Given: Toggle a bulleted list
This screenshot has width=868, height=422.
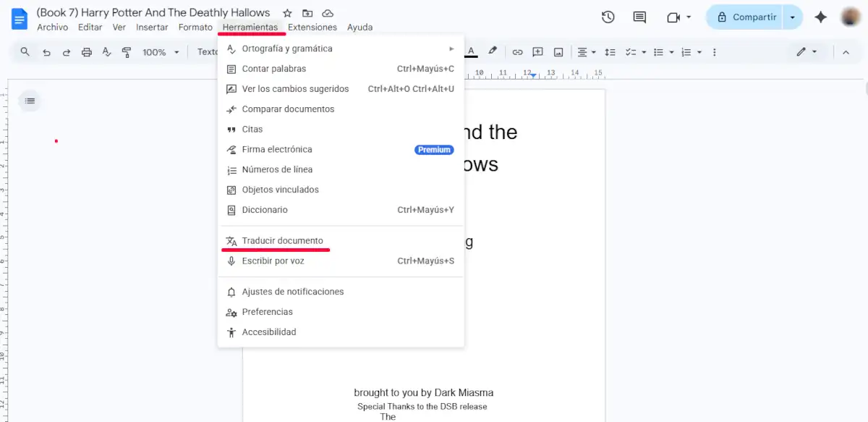Looking at the screenshot, I should 658,51.
